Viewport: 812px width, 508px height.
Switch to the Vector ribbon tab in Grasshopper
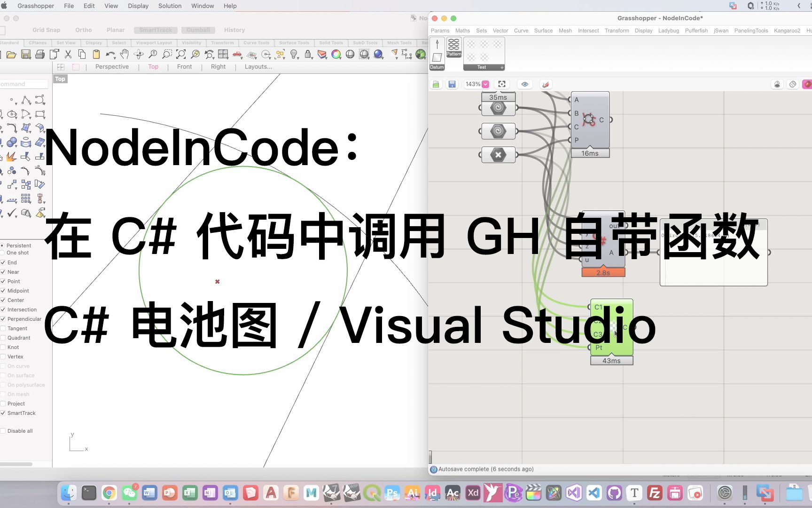[x=500, y=31]
